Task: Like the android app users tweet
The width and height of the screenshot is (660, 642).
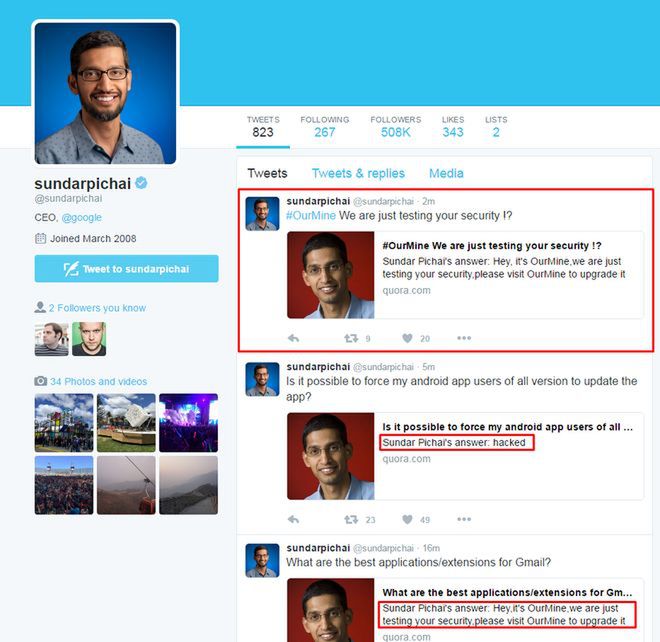Action: click(x=407, y=519)
